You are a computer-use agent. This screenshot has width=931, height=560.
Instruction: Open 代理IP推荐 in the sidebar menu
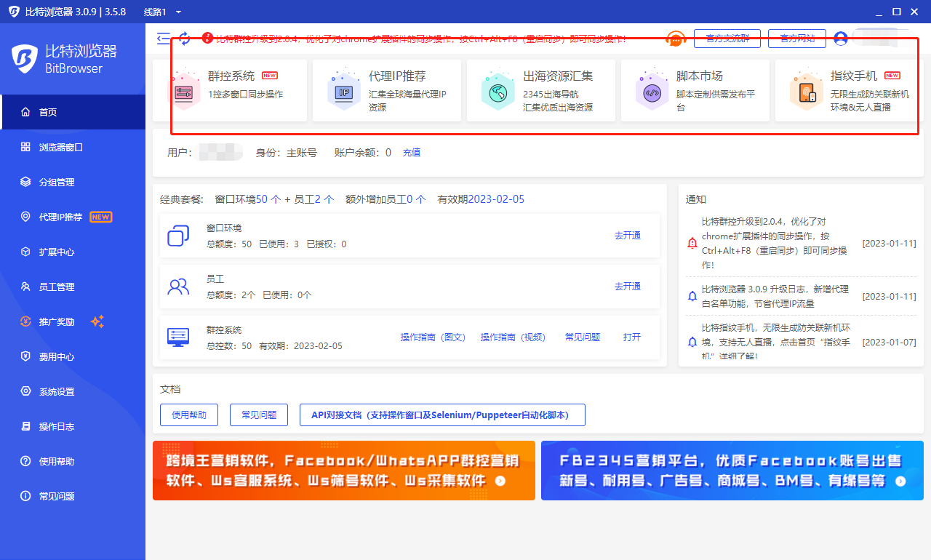point(73,217)
